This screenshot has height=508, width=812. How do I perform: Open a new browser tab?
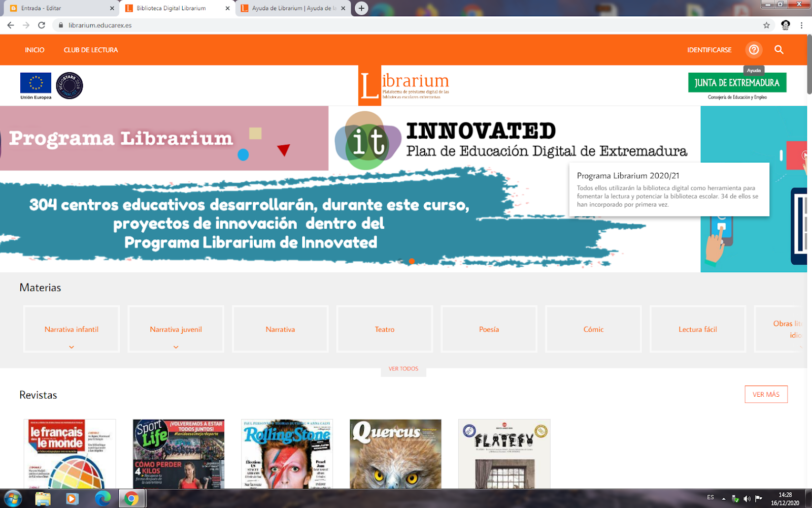pyautogui.click(x=361, y=8)
